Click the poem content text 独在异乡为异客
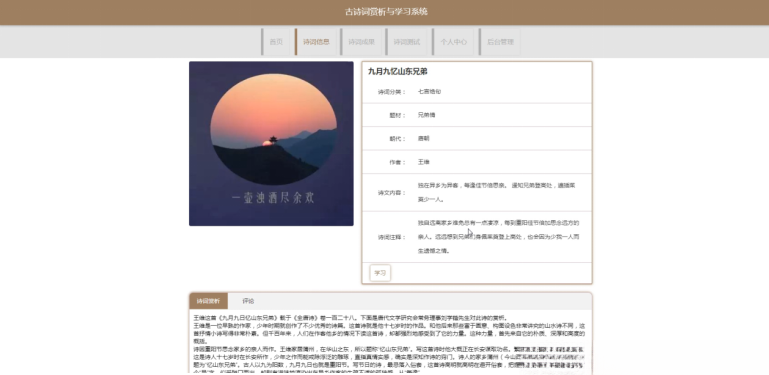769x375 pixels. [x=439, y=186]
